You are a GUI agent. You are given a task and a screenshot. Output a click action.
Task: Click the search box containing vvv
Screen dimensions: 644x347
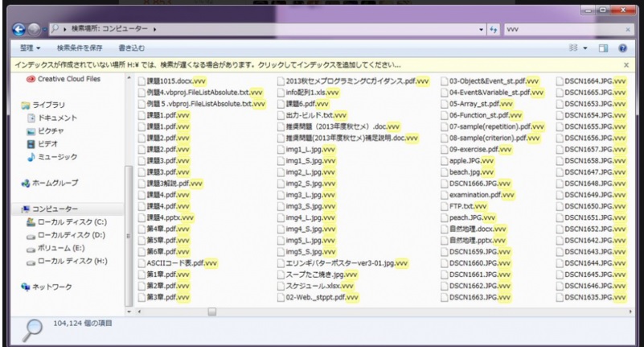coord(563,31)
